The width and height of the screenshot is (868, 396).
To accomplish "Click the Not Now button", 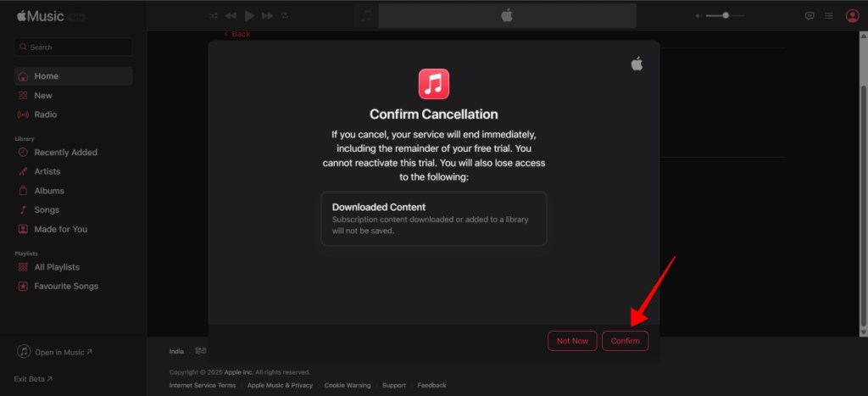I will 572,341.
